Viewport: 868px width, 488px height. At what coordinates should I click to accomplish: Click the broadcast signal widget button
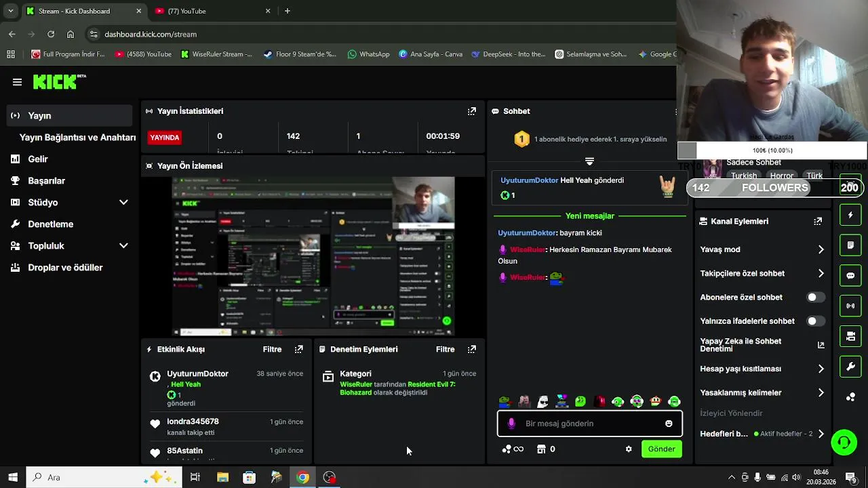[850, 306]
